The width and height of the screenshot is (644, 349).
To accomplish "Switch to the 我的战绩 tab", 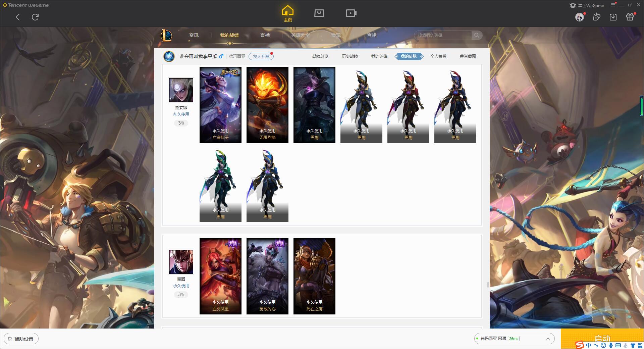I will point(229,35).
